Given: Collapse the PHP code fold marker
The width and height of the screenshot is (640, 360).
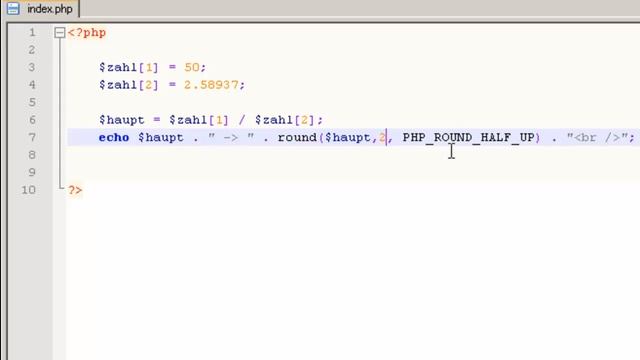Looking at the screenshot, I should click(x=60, y=33).
